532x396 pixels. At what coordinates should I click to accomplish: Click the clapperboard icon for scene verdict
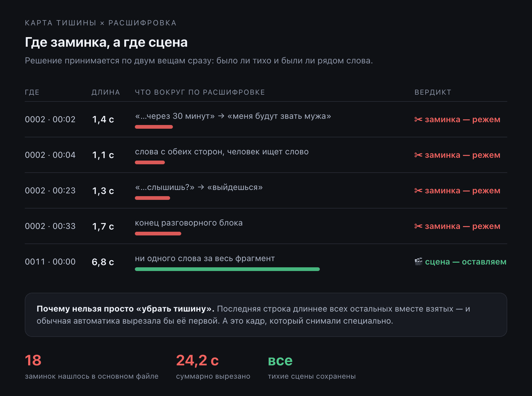click(418, 262)
